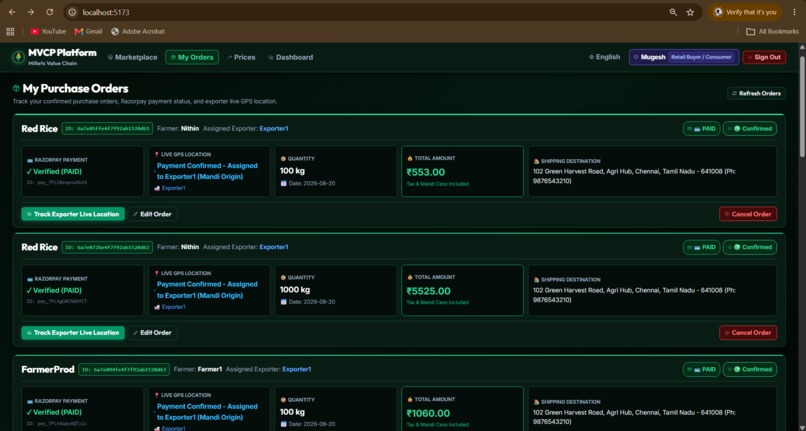
Task: Open Exporter1 link in ₹553.00 order header
Action: tap(273, 129)
